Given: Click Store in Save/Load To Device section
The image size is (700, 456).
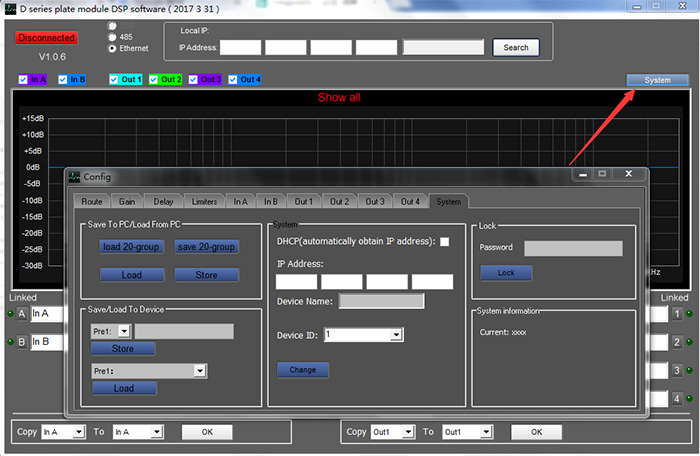Looking at the screenshot, I should (x=123, y=348).
